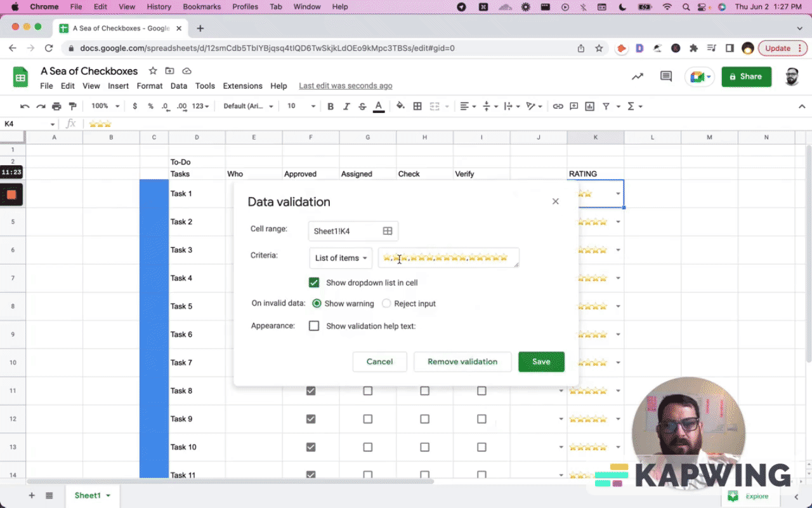Screen dimensions: 812x508
Task: Uncheck Show dropdown list in cell
Action: pos(314,283)
